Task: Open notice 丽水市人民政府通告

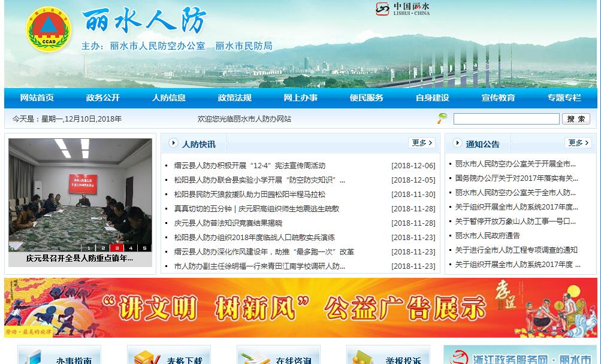Action: coord(488,236)
